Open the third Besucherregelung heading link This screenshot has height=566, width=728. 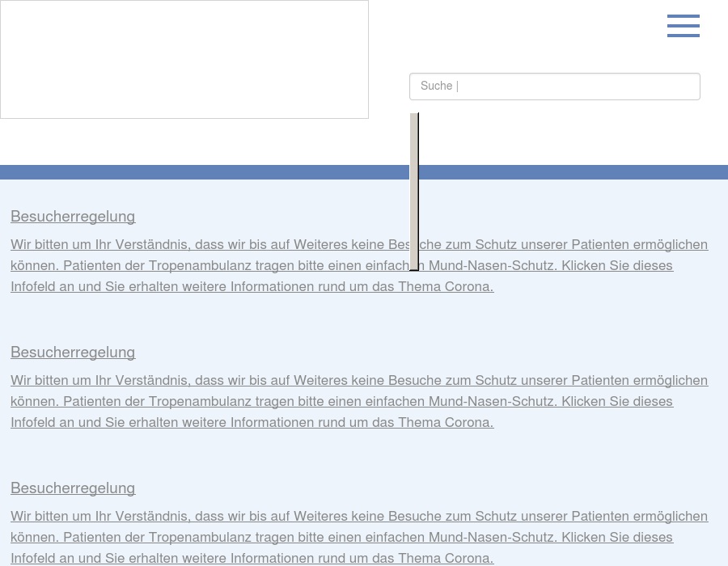tap(73, 488)
